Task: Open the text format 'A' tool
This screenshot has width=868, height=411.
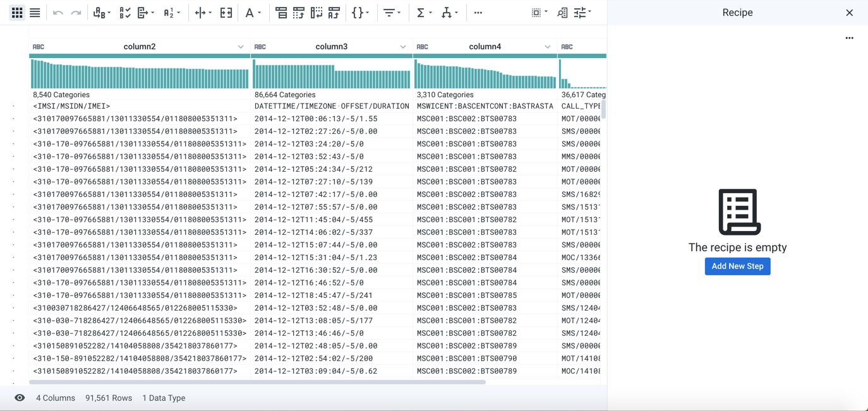Action: (x=250, y=13)
